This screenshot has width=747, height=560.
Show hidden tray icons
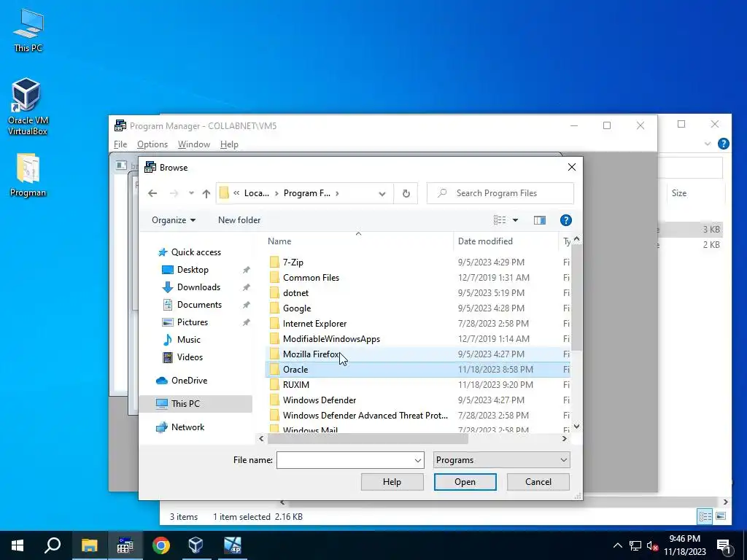[x=617, y=545]
